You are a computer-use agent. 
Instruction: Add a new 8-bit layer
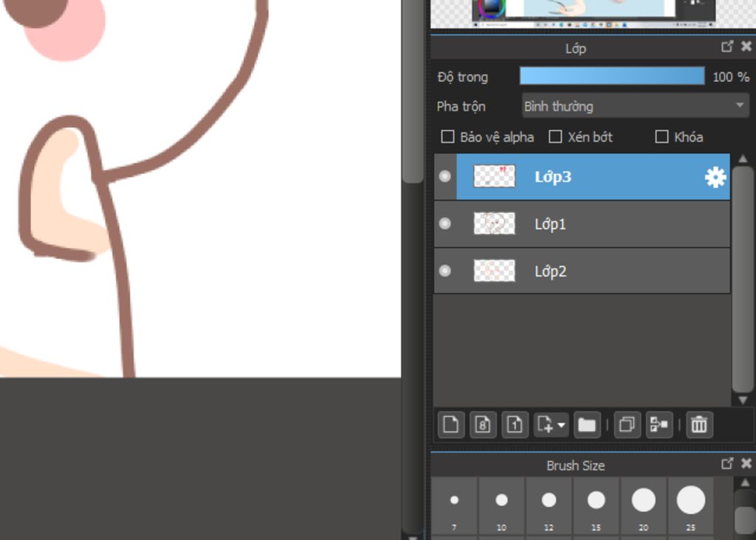[483, 425]
